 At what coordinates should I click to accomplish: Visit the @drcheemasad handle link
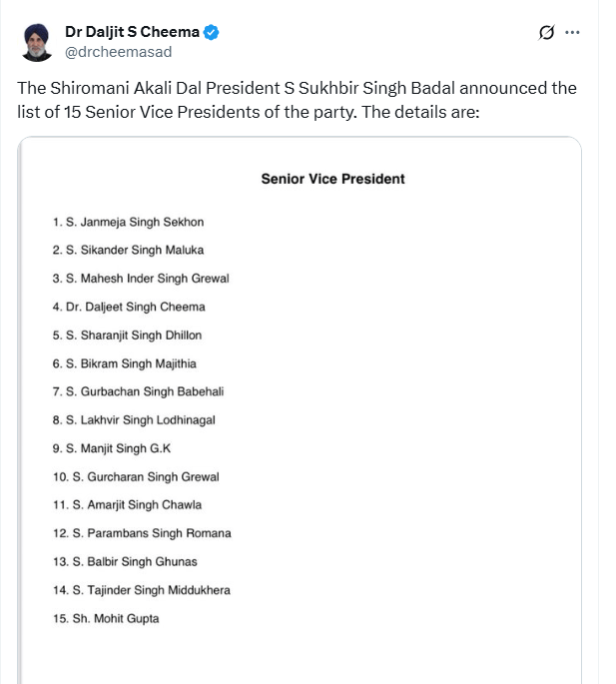tap(118, 52)
